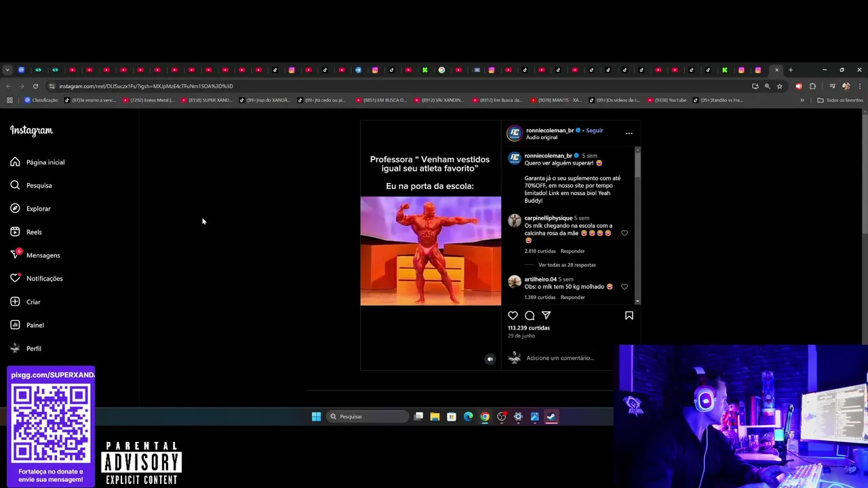Open (8159) SUPER XAND bookmark

[x=207, y=100]
